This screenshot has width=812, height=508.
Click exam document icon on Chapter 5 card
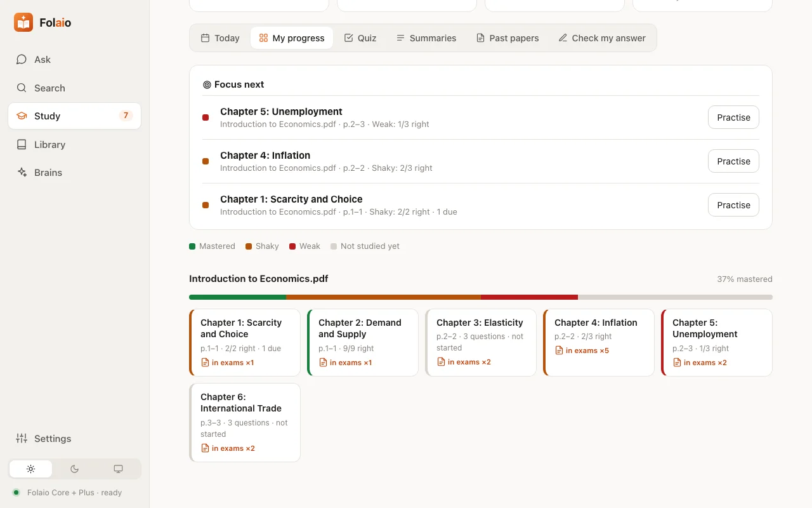click(x=677, y=363)
